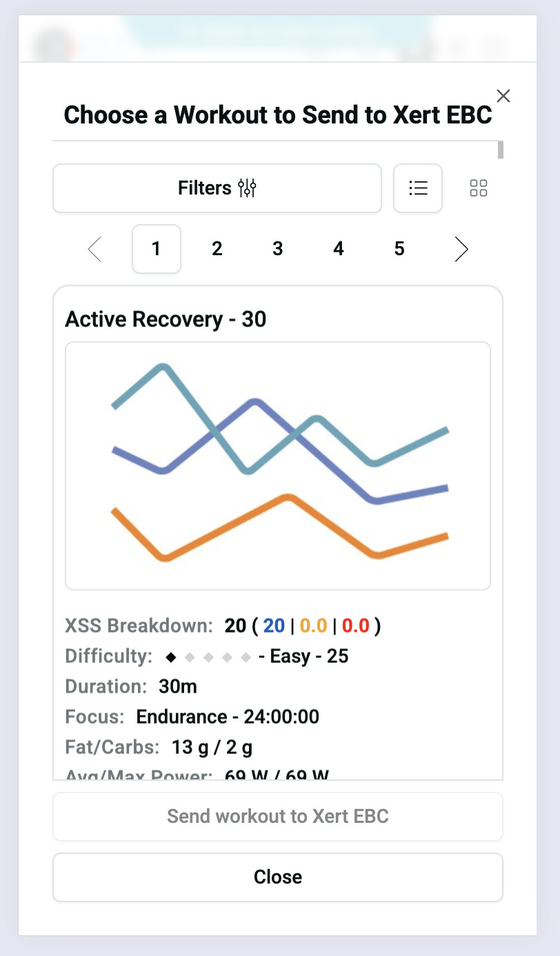Viewport: 560px width, 956px height.
Task: Click the blue XSS value 20
Action: click(x=274, y=626)
